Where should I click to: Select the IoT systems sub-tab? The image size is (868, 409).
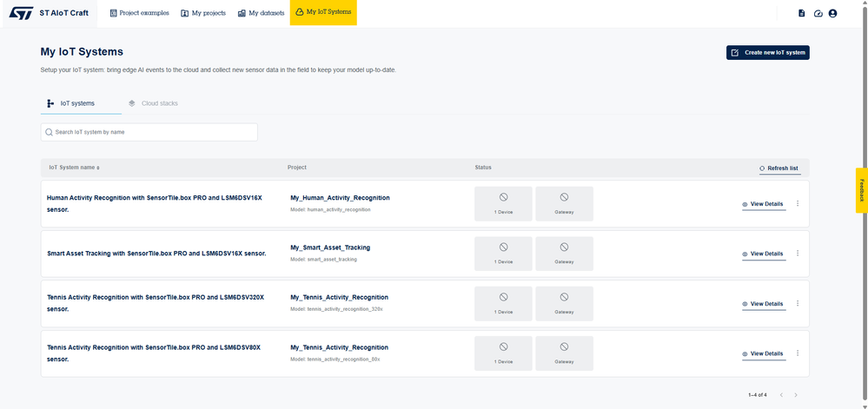click(x=81, y=103)
